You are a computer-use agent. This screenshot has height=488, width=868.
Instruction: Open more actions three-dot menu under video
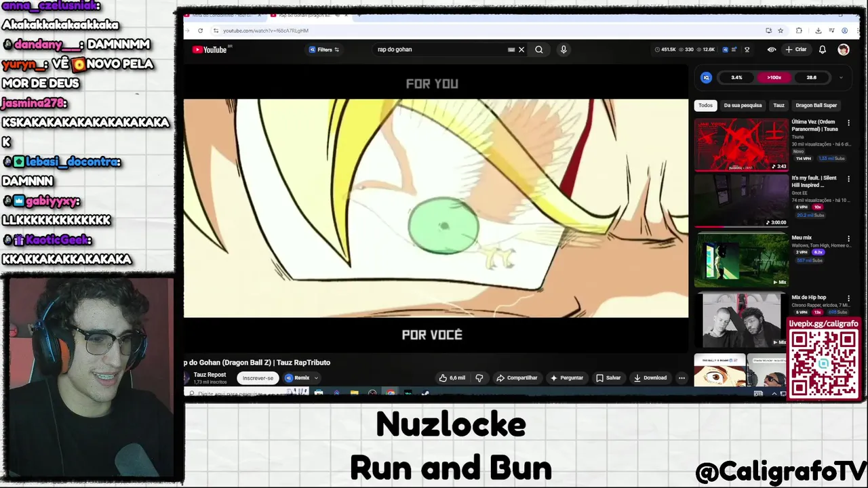(682, 378)
